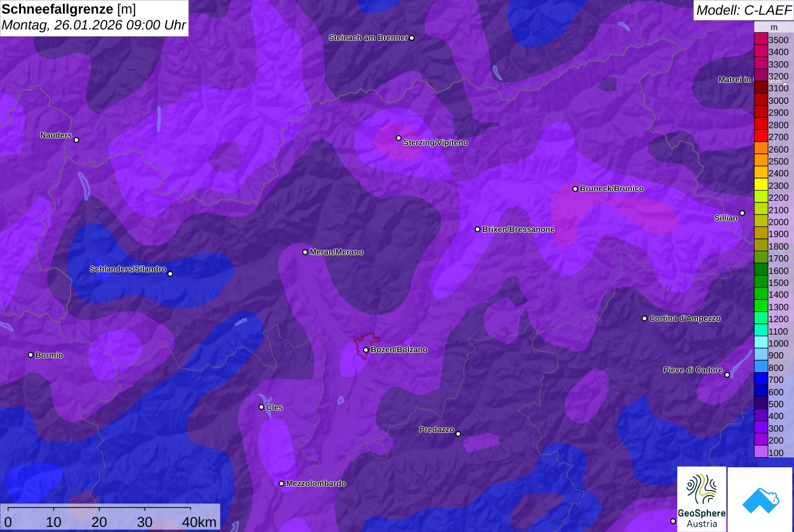Click the Cles marker dot
This screenshot has width=794, height=532.
261,407
